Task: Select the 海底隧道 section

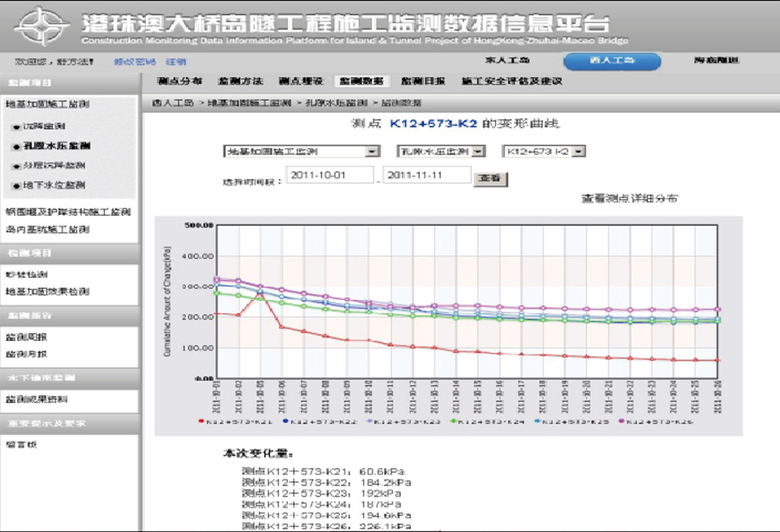Action: (716, 60)
